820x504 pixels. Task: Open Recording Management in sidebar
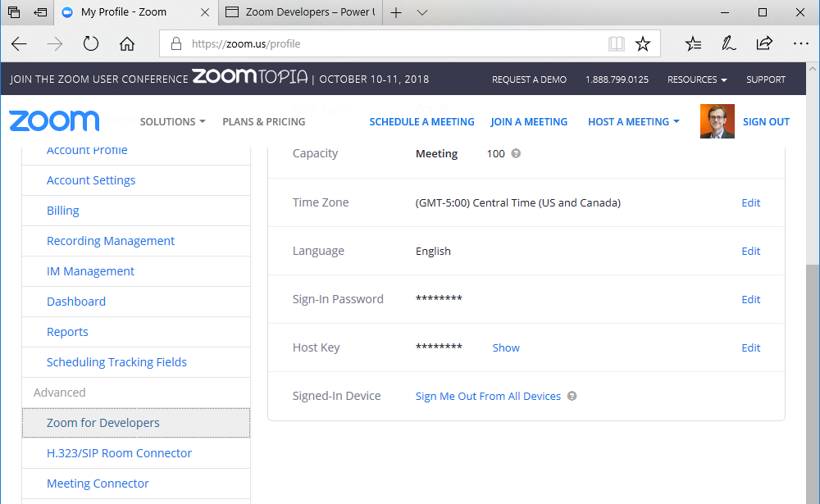point(111,241)
